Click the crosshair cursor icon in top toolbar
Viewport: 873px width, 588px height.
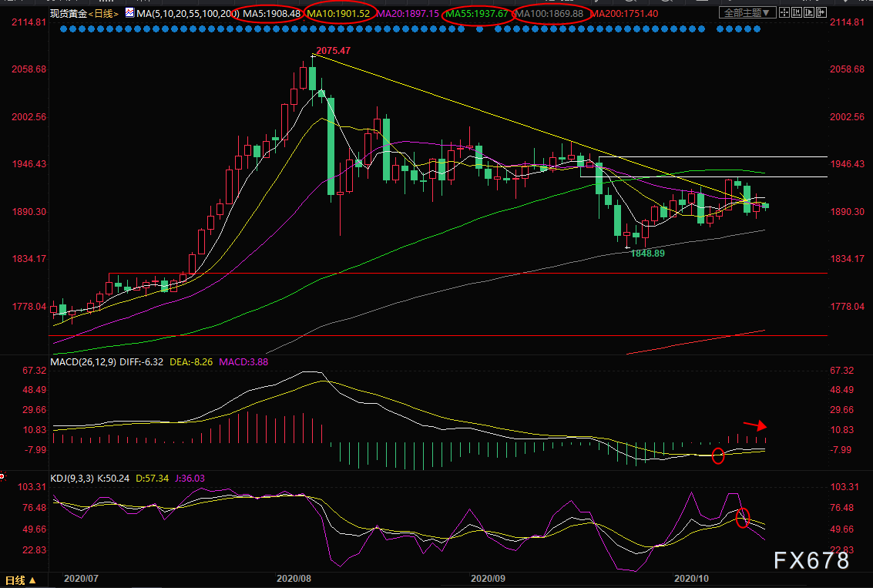click(x=783, y=13)
